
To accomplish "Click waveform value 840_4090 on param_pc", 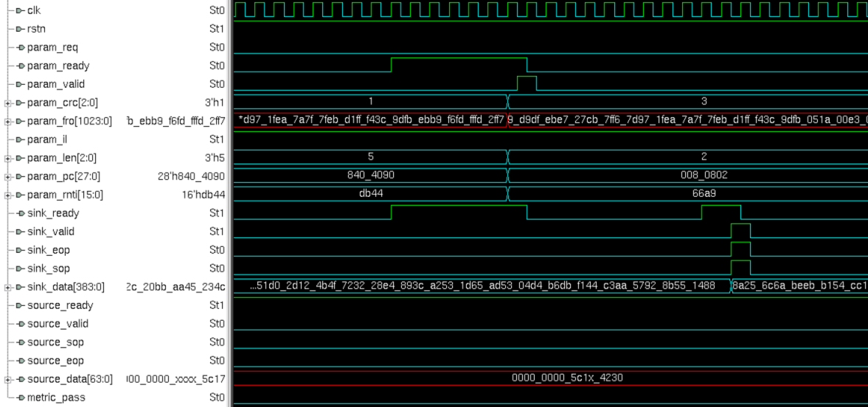I will click(371, 175).
